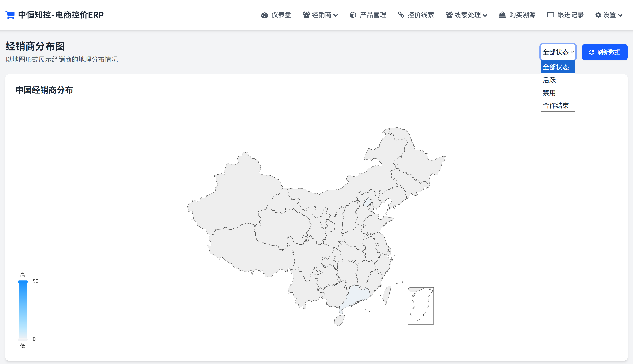Click the 线索处理 people icon
The width and height of the screenshot is (633, 364).
tap(449, 15)
